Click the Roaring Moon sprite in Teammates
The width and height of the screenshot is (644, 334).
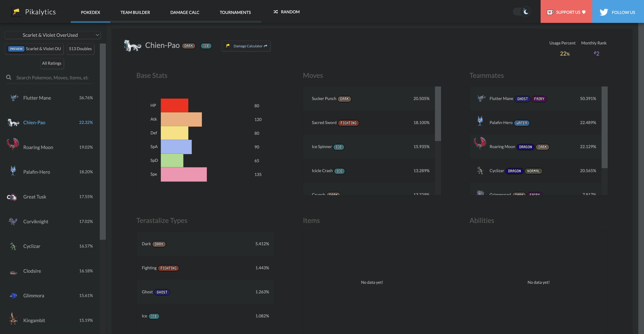point(480,144)
